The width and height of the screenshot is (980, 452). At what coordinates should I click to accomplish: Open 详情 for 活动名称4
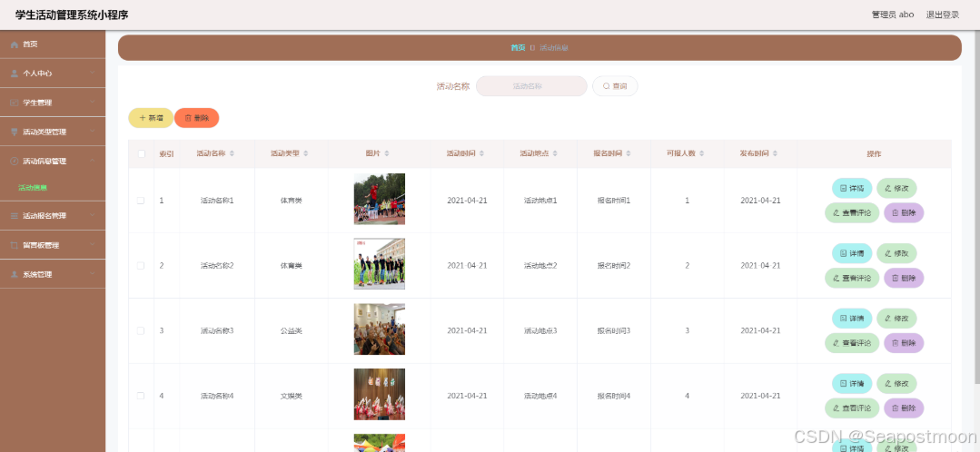click(x=851, y=383)
